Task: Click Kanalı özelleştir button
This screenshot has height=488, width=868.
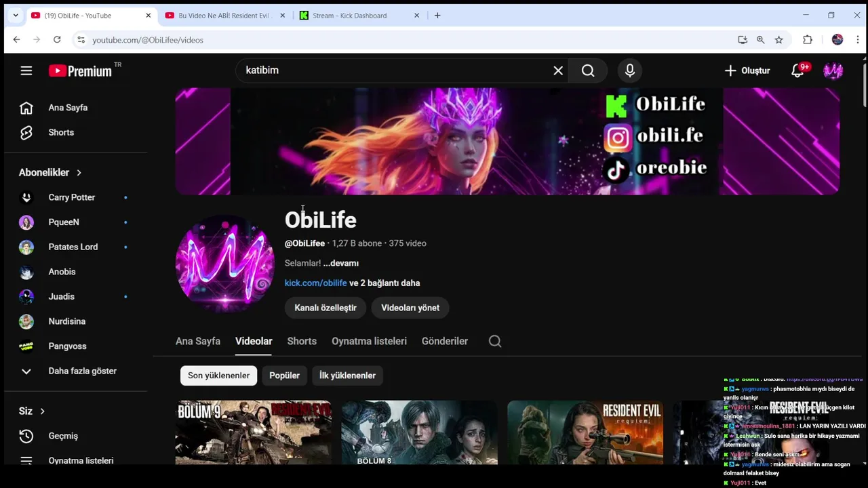Action: coord(325,308)
